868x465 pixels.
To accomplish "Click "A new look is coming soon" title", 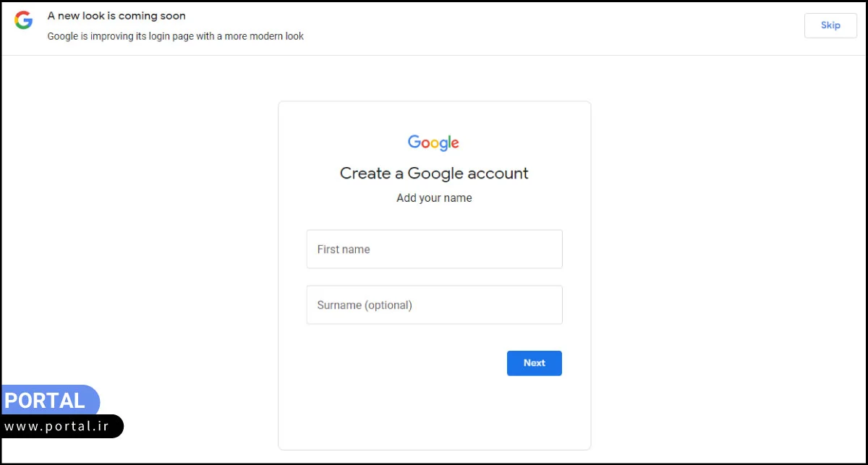I will point(116,16).
